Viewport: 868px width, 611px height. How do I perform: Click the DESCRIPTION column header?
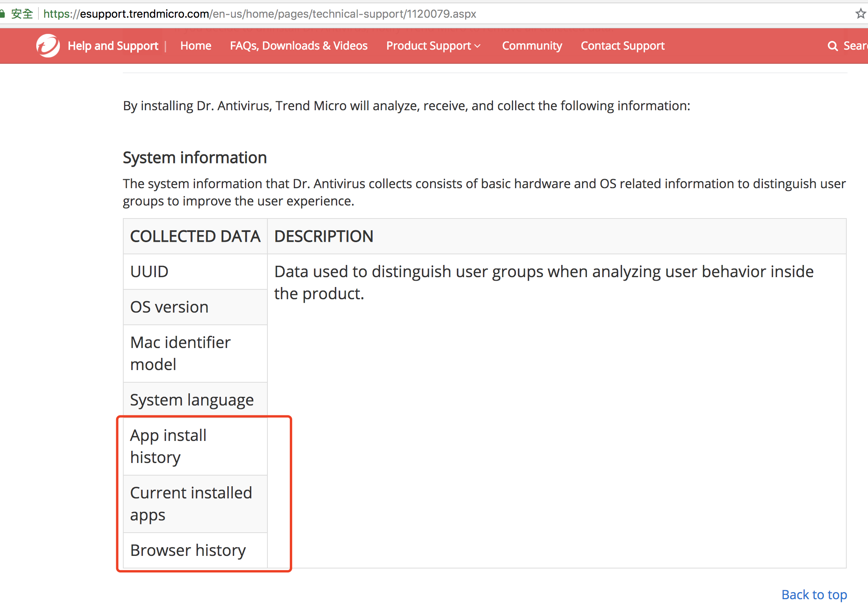[x=323, y=236]
